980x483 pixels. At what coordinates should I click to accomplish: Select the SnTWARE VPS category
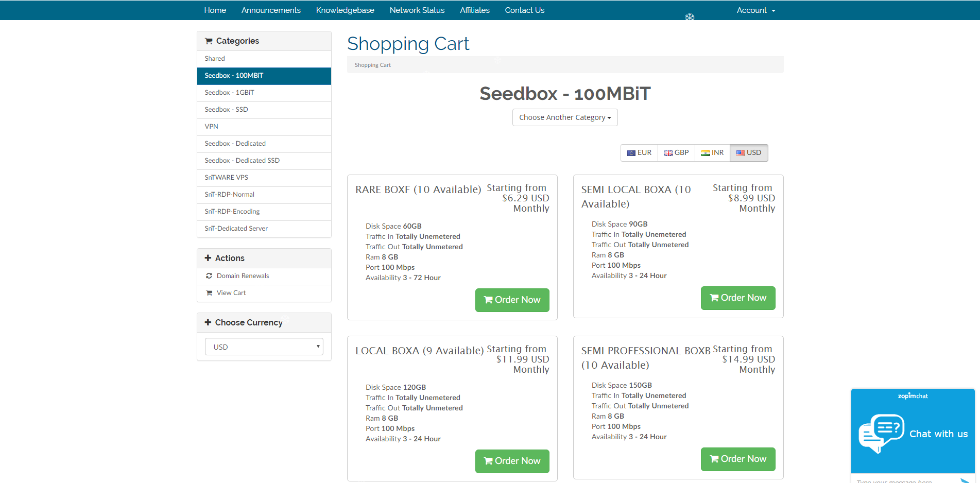pos(226,177)
